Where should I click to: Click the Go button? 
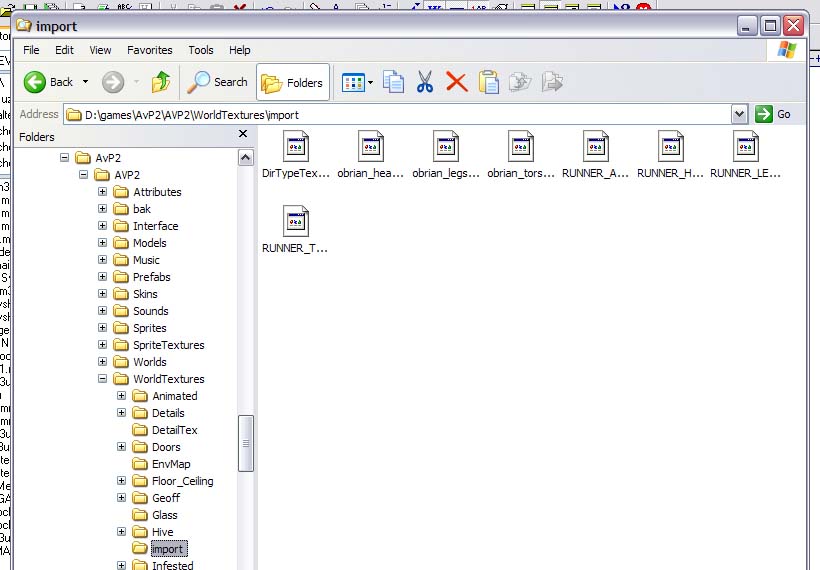pos(773,114)
